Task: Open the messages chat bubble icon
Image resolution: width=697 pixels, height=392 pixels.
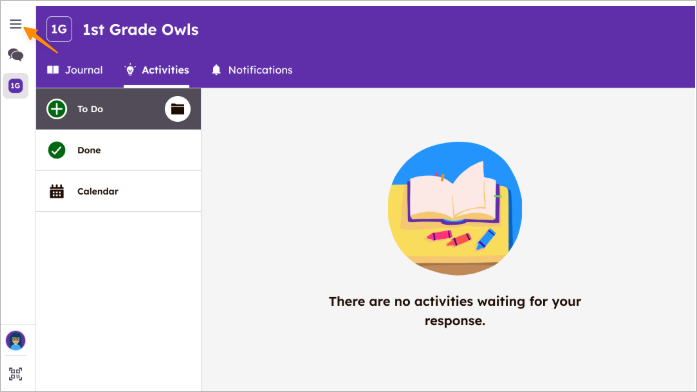Action: point(16,55)
